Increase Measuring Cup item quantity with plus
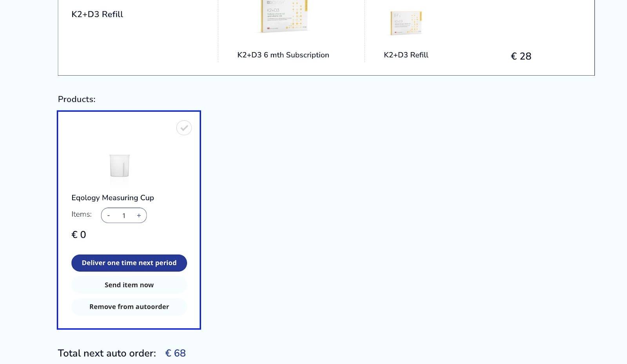This screenshot has width=627, height=364. click(139, 216)
